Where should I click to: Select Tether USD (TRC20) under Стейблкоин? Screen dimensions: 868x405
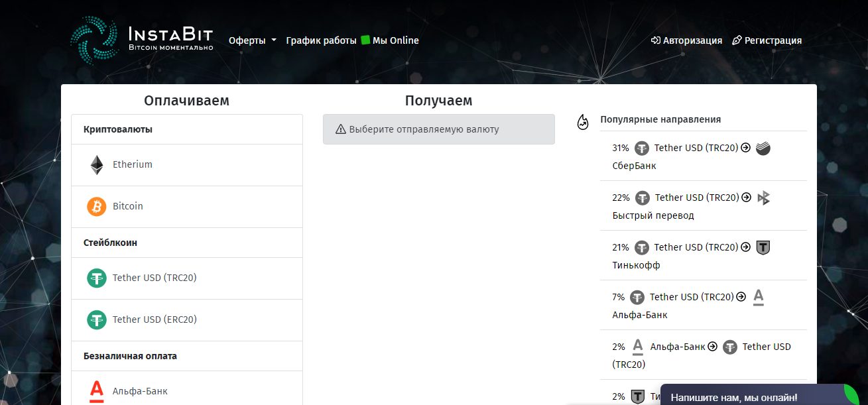tap(187, 278)
